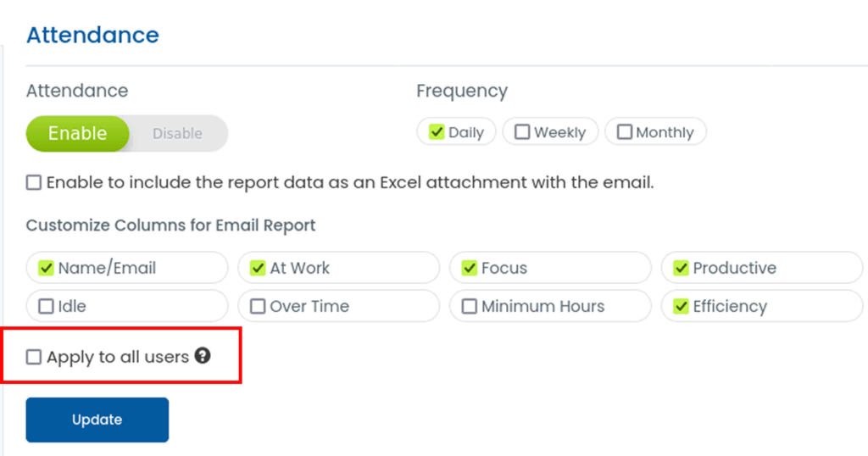Check the Weekly frequency checkbox
The width and height of the screenshot is (868, 456).
(x=523, y=132)
